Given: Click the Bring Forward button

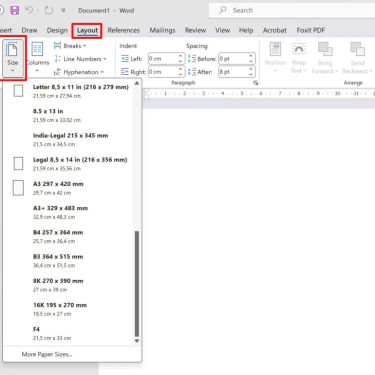Looking at the screenshot, I should (x=325, y=57).
